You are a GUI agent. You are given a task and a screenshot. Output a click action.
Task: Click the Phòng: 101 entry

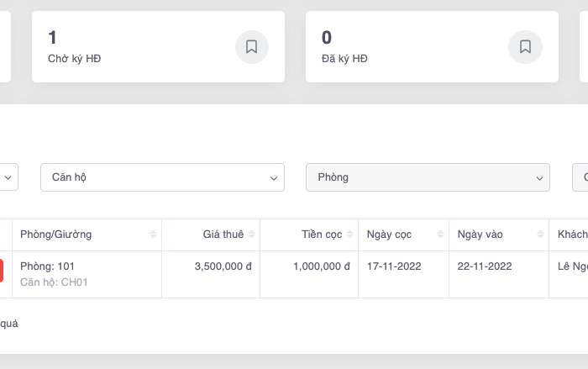tap(48, 266)
